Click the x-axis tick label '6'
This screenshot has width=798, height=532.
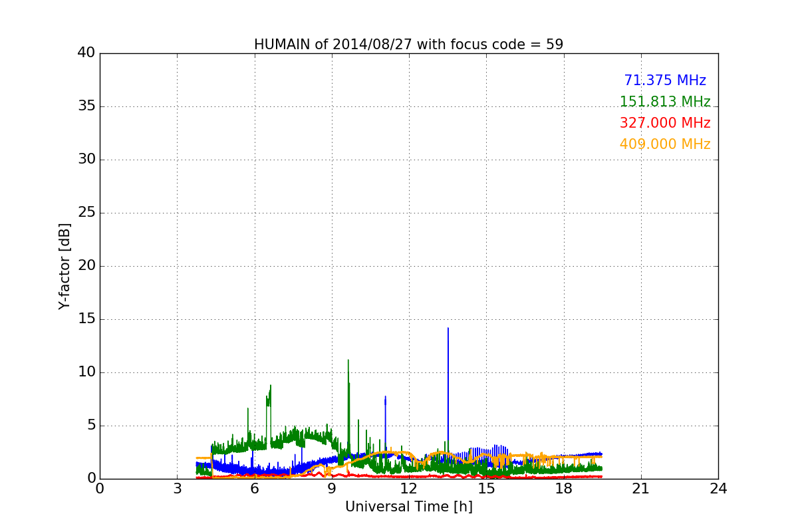[254, 488]
